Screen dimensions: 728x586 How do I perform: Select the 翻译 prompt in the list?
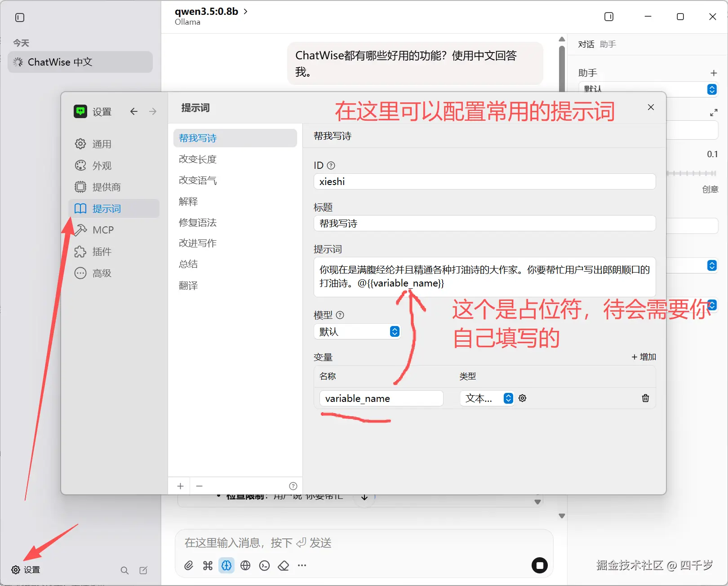click(x=188, y=285)
